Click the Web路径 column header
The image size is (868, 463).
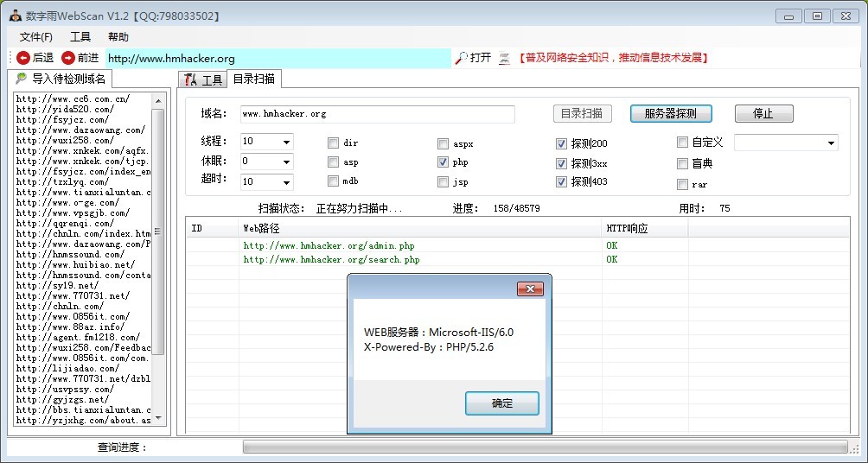[x=420, y=228]
